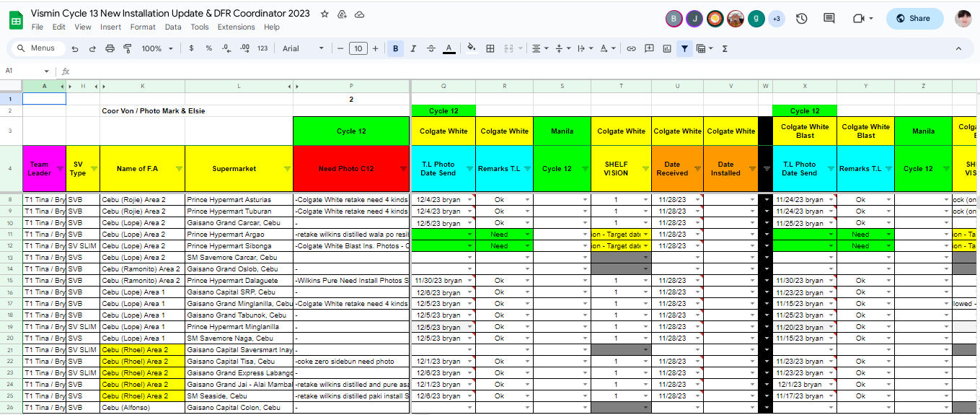
Task: Open the File menu
Action: pos(37,27)
